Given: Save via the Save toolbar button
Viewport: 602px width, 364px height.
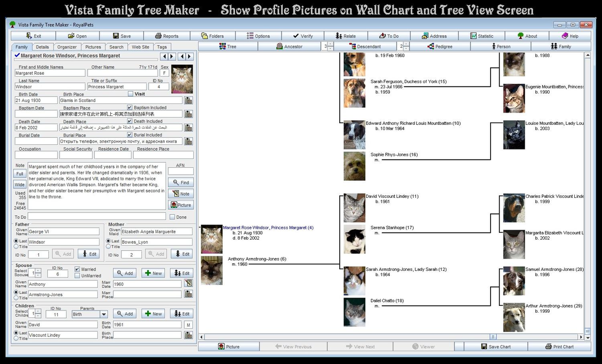Looking at the screenshot, I should [x=122, y=36].
